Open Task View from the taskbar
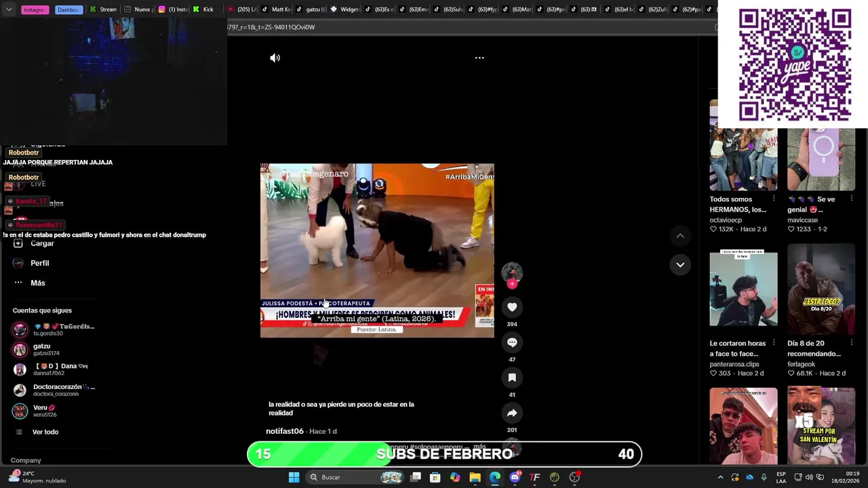This screenshot has height=488, width=868. pos(416,477)
